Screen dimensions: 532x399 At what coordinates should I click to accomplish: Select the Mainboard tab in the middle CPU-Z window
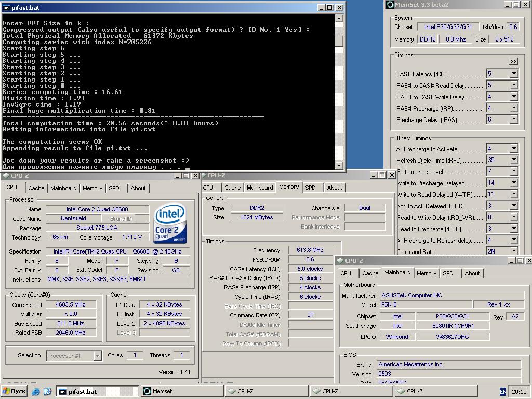click(x=260, y=187)
